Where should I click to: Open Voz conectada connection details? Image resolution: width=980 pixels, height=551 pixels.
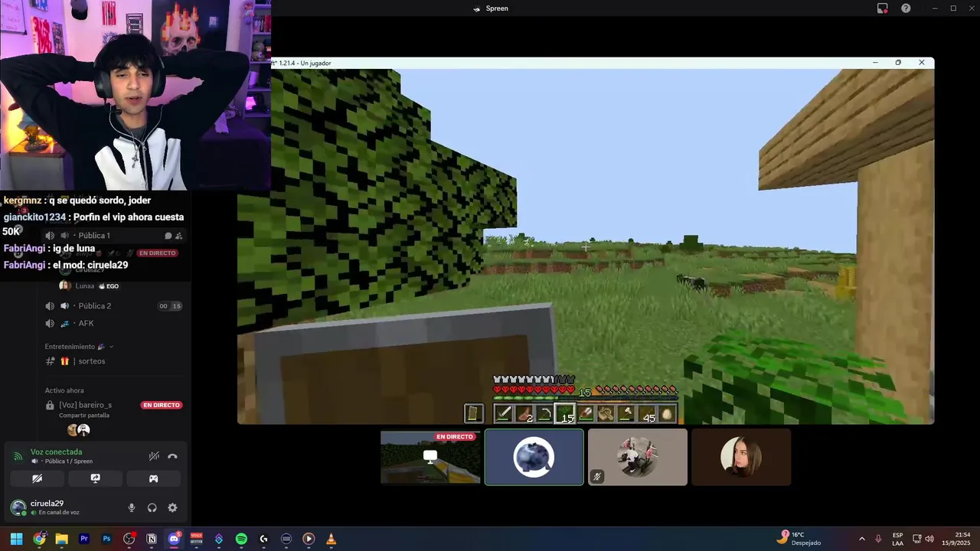tap(56, 452)
